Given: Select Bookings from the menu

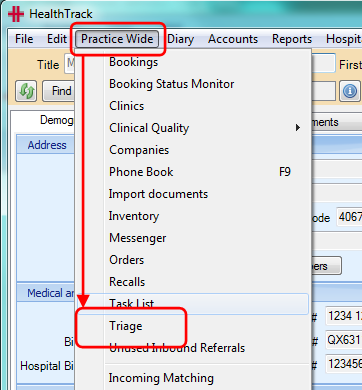Looking at the screenshot, I should point(193,62).
